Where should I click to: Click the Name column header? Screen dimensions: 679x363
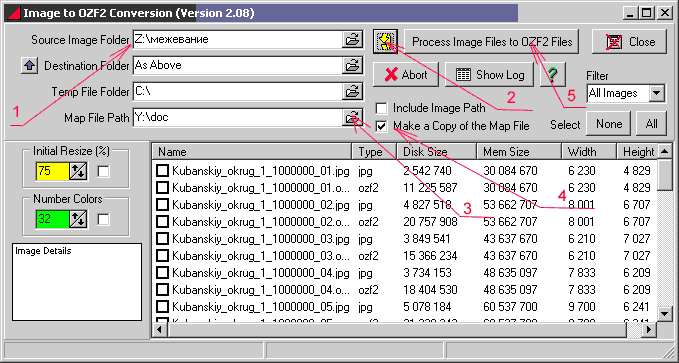[x=252, y=152]
